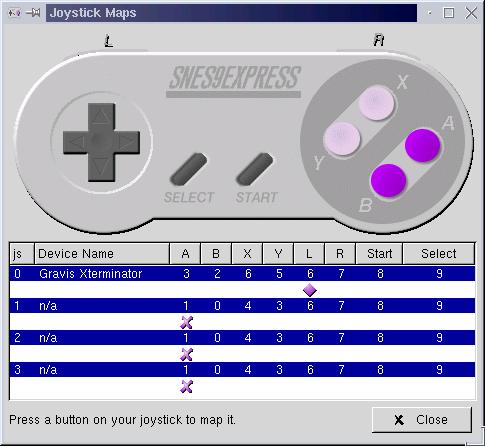
Task: Select the light X button on controller
Action: [377, 103]
